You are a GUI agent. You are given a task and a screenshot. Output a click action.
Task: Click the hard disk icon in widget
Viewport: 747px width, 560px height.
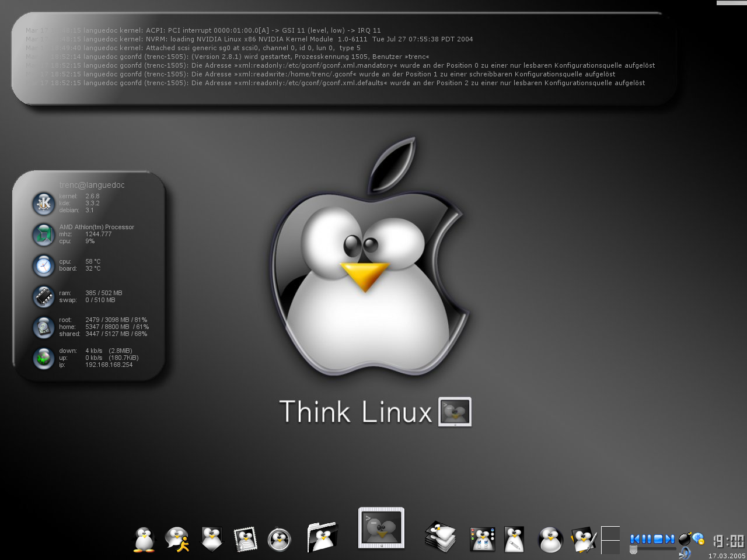click(44, 327)
